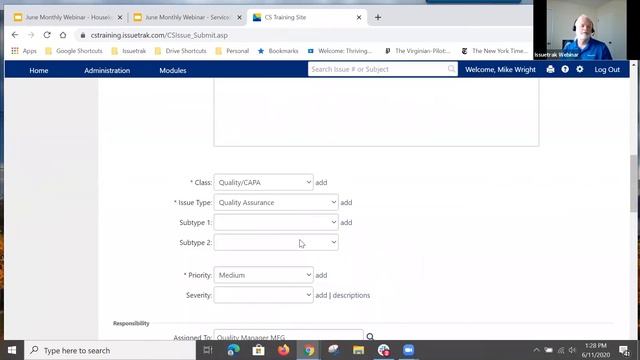Image resolution: width=640 pixels, height=360 pixels.
Task: Open the Severity dropdown
Action: coord(263,295)
